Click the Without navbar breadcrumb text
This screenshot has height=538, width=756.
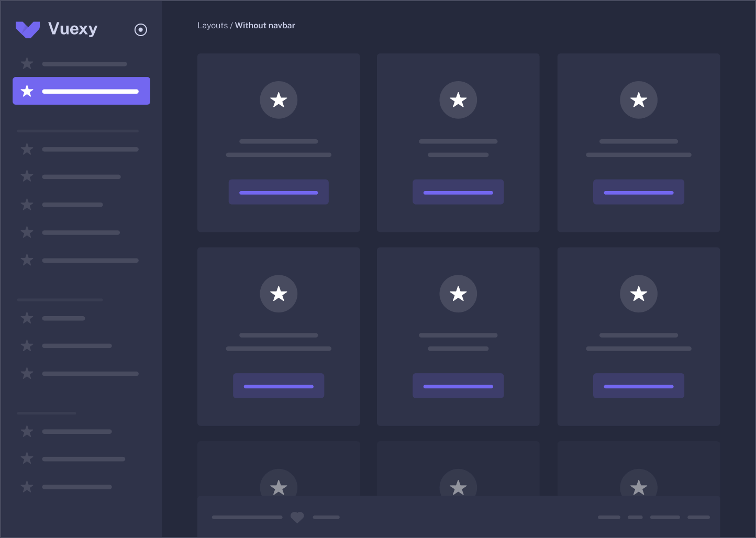(265, 26)
